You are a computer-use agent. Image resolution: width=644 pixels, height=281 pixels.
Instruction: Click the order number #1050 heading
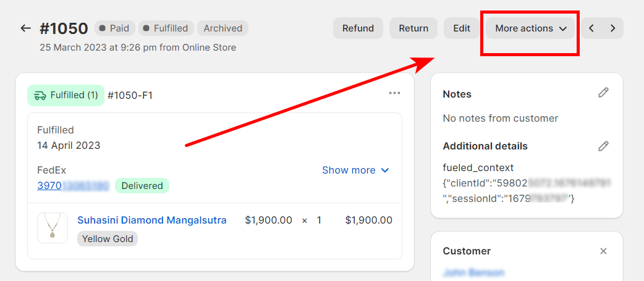64,28
